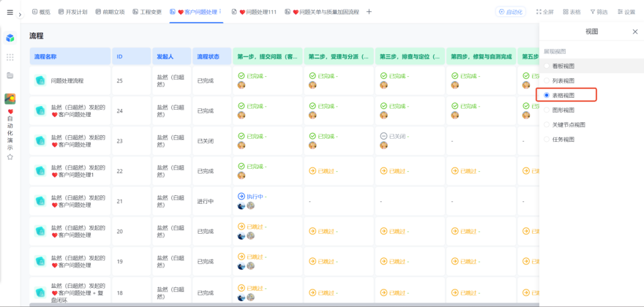Viewport: 644px width, 307px height.
Task: Add a new tab with plus icon
Action: (x=369, y=12)
